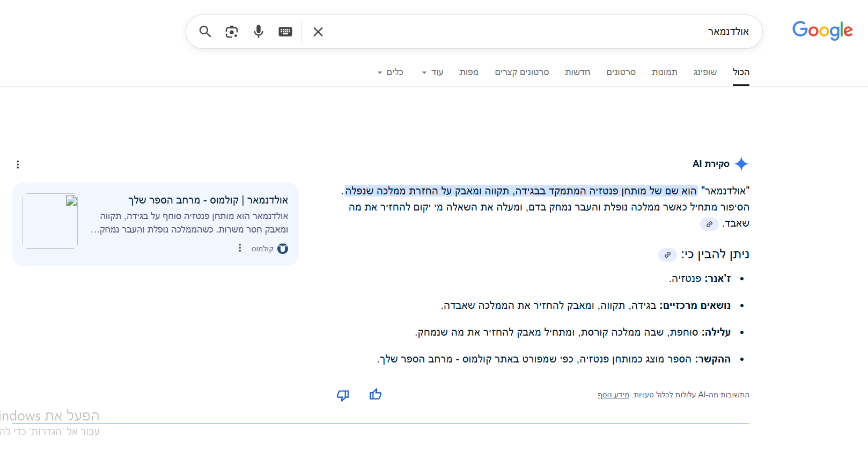Give thumbs up to AI overview
Viewport: 868px width, 450px height.
click(x=376, y=395)
